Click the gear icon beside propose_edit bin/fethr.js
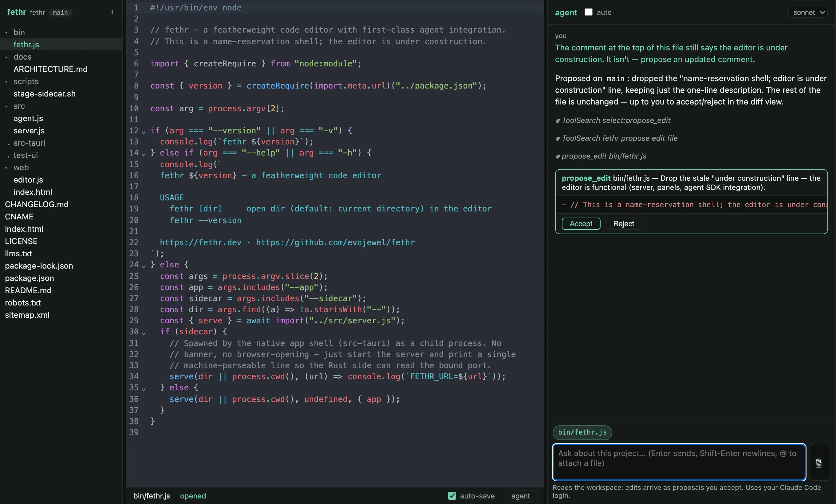 click(558, 156)
